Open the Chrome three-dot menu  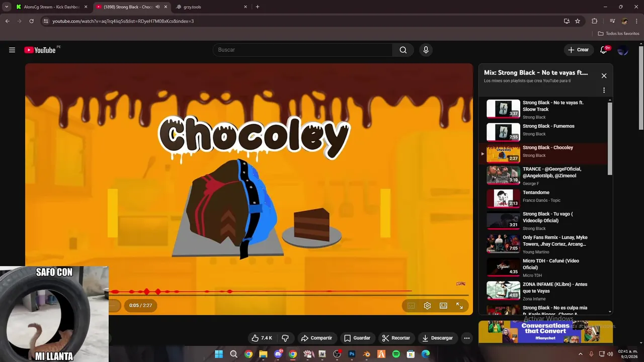click(x=636, y=21)
